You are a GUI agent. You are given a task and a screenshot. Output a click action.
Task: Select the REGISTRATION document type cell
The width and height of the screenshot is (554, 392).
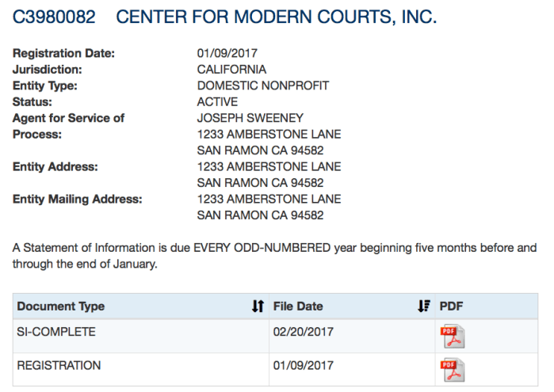click(59, 365)
